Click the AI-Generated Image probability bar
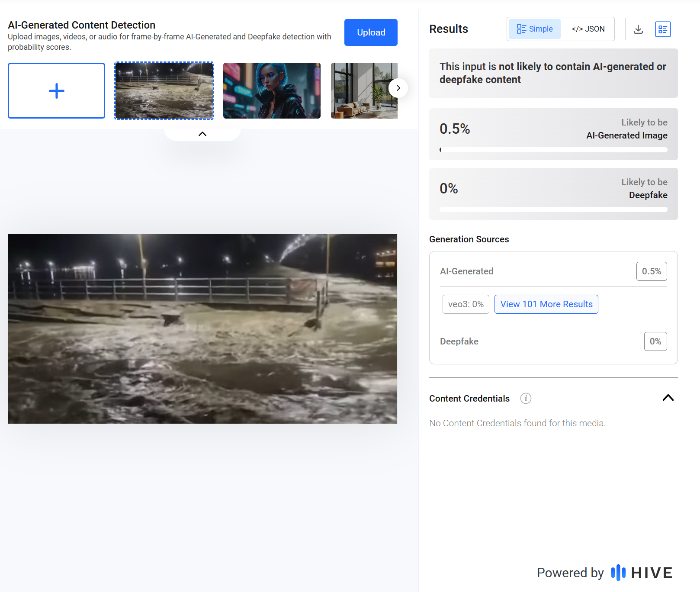The width and height of the screenshot is (700, 592). 553,150
